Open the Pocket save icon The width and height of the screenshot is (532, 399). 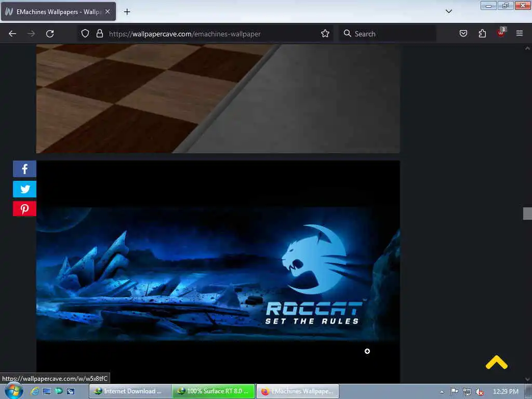point(463,33)
